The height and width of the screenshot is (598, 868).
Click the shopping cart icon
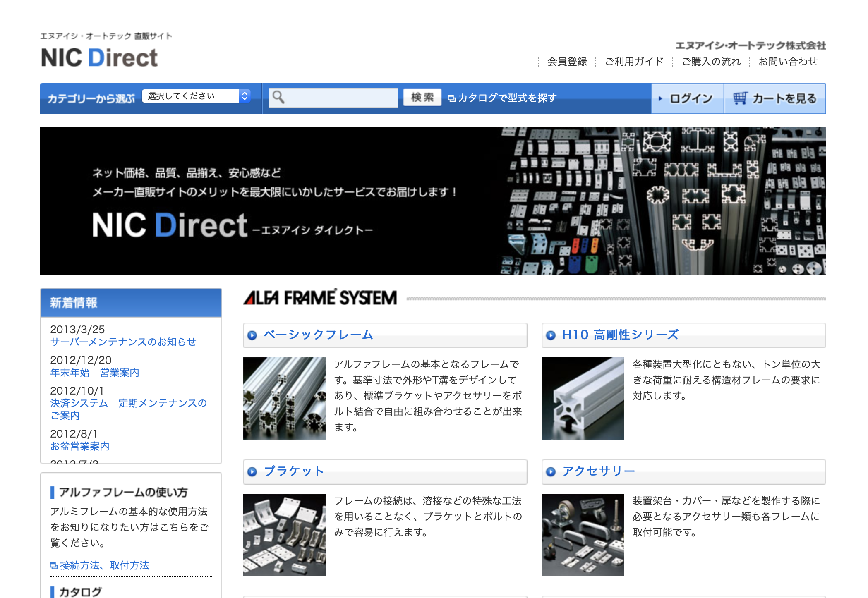(x=740, y=98)
